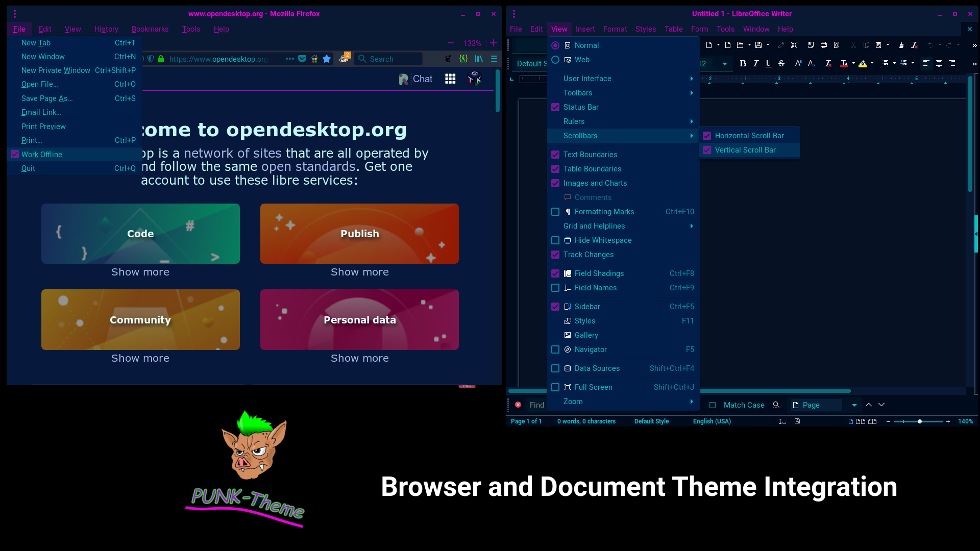This screenshot has height=551, width=980.
Task: Toggle the Horizontal Scroll Bar checkbox
Action: [x=707, y=136]
